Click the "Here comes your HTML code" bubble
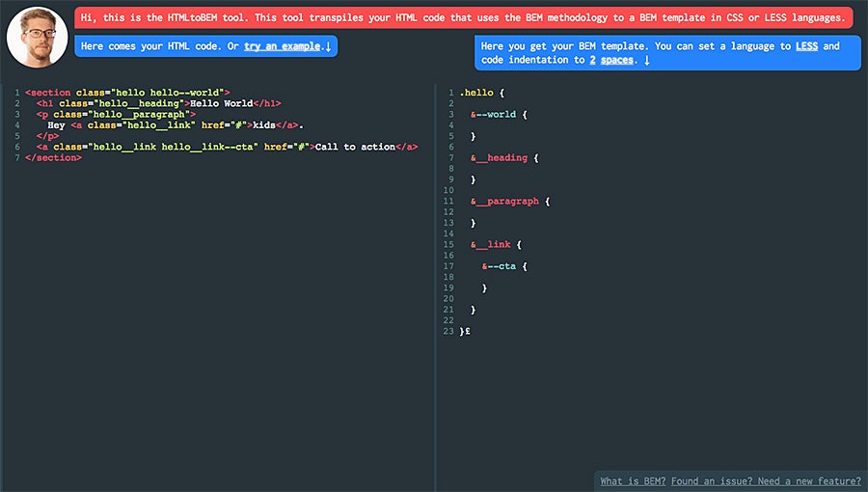 pos(154,46)
